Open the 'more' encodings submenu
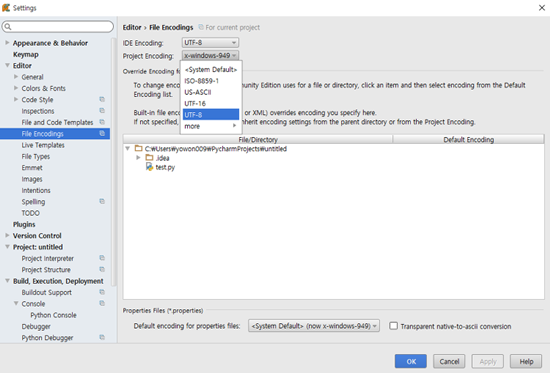Image resolution: width=550 pixels, height=373 pixels. click(x=211, y=126)
